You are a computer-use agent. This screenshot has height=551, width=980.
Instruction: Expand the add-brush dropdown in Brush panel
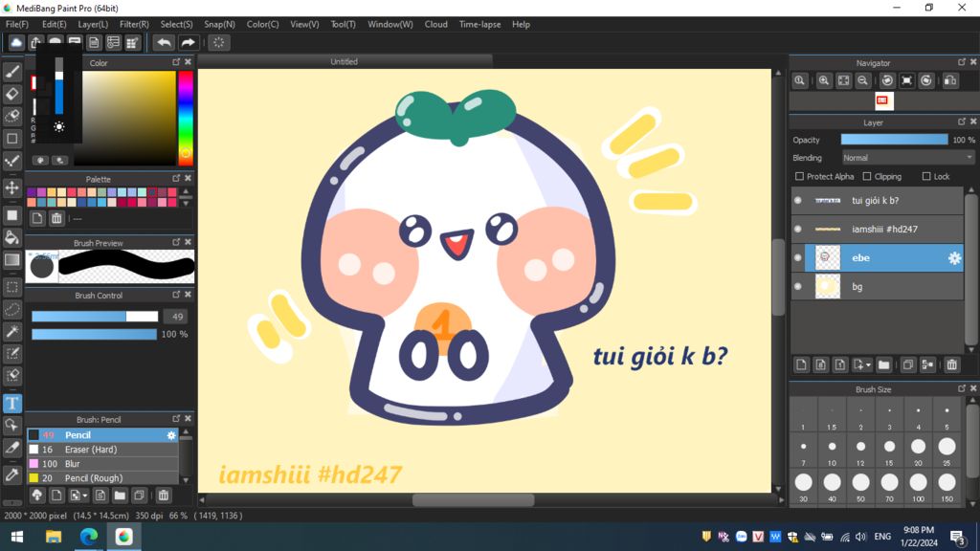86,496
